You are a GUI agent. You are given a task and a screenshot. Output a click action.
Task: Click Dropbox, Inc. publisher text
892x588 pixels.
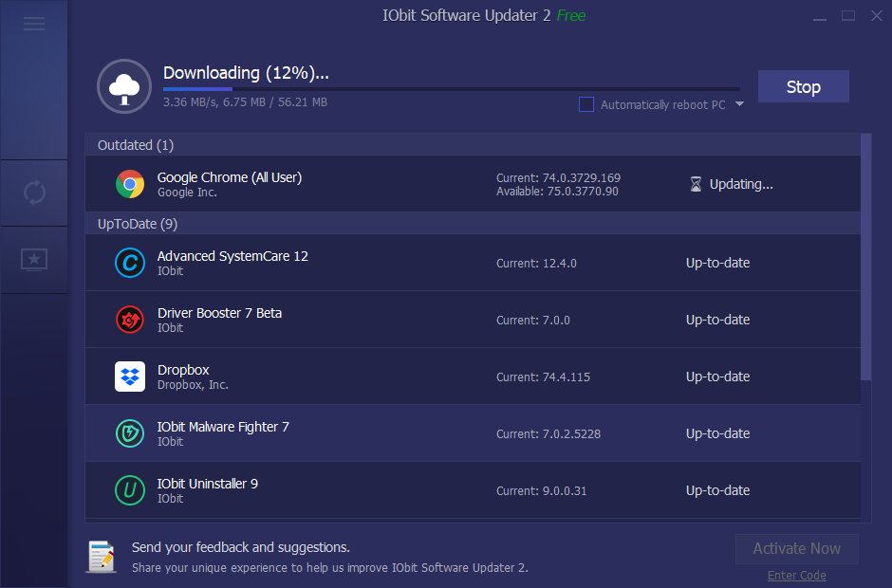[193, 385]
